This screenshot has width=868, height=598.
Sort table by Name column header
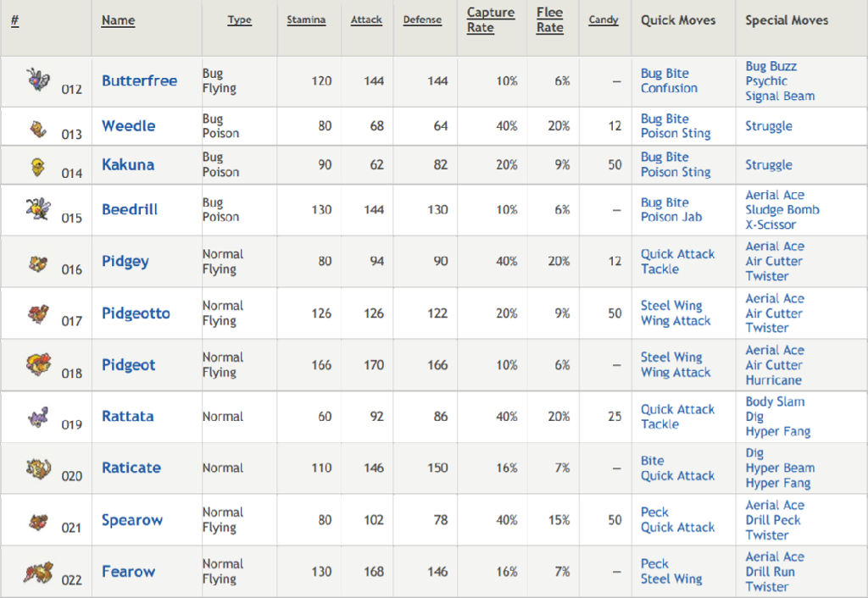pyautogui.click(x=118, y=20)
